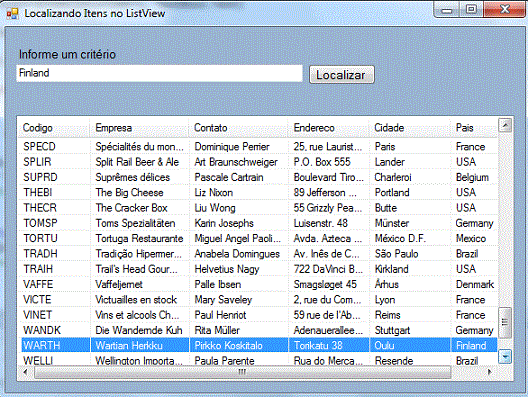Click the Localizar button
Viewport: 528px width, 397px height.
341,74
